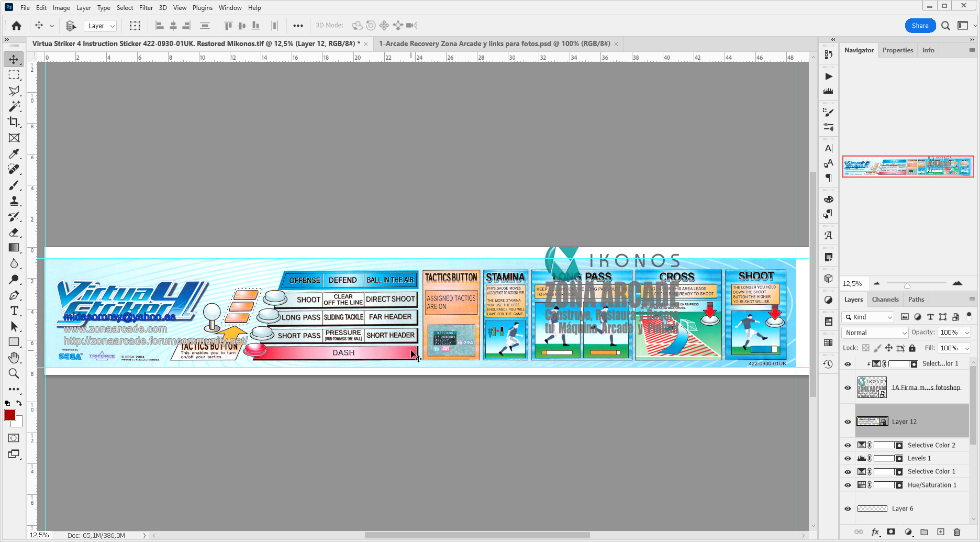Switch to the Channels tab
The width and height of the screenshot is (980, 542).
885,300
